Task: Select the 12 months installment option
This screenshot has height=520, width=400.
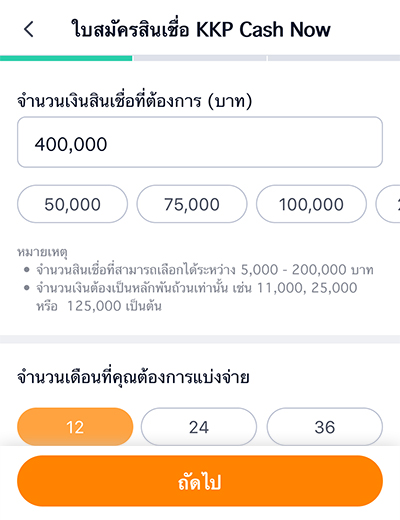Action: click(75, 427)
